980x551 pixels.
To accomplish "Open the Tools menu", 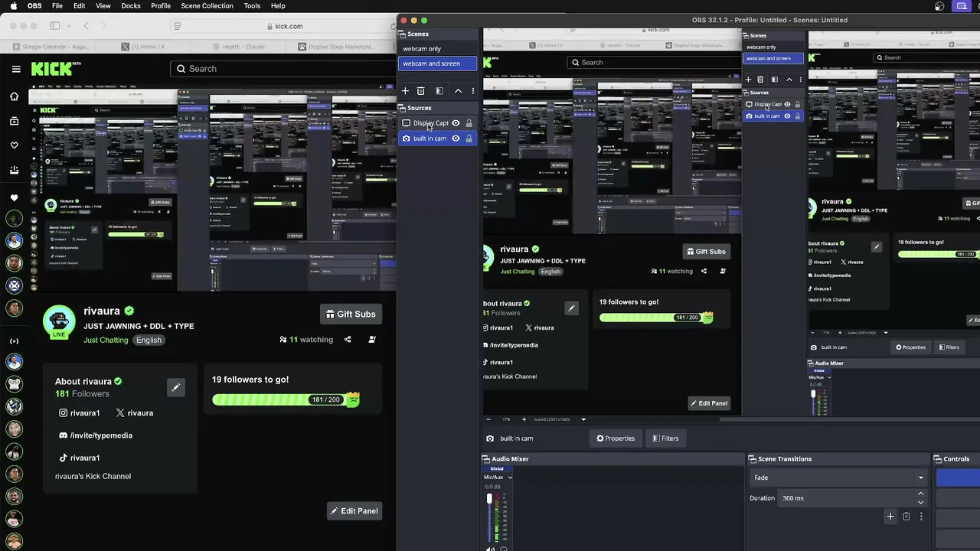I will (252, 6).
